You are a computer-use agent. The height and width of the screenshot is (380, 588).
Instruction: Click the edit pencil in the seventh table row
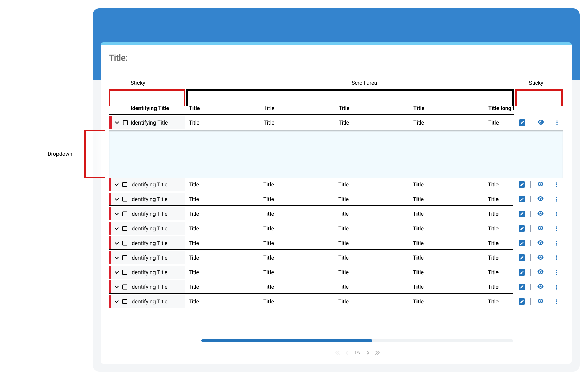tap(522, 258)
